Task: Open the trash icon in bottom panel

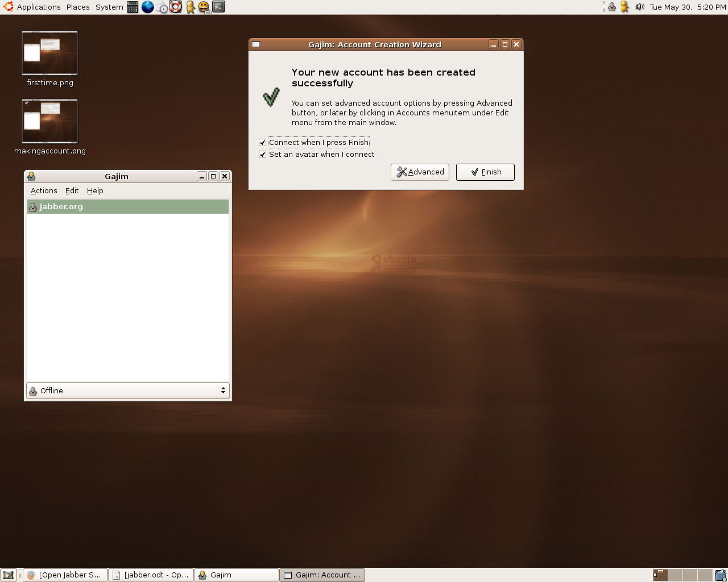Action: (x=721, y=575)
